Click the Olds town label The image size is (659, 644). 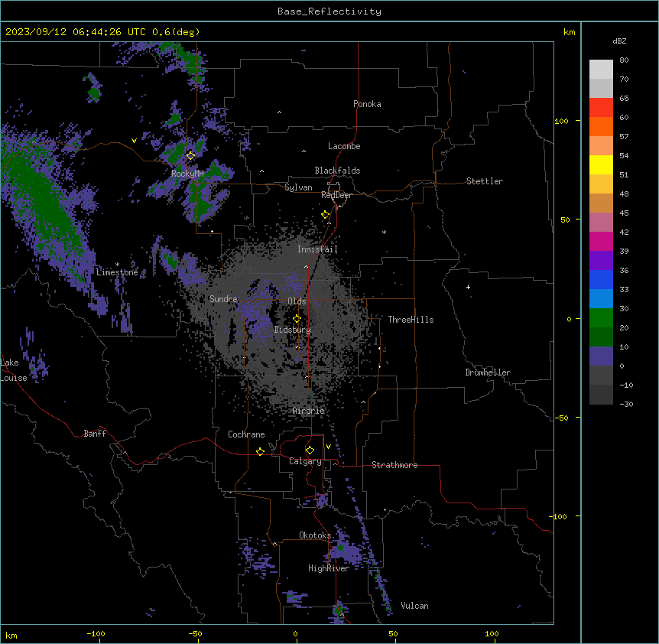[x=297, y=301]
